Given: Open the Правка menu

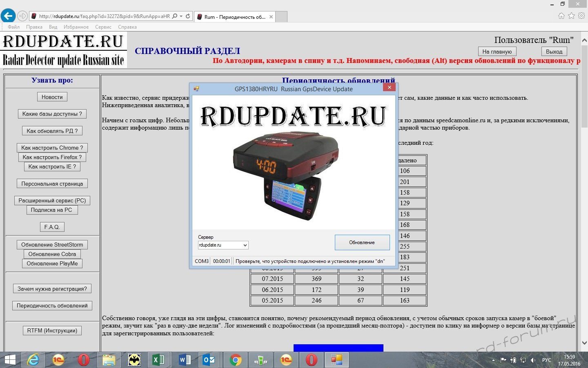Looking at the screenshot, I should 34,27.
